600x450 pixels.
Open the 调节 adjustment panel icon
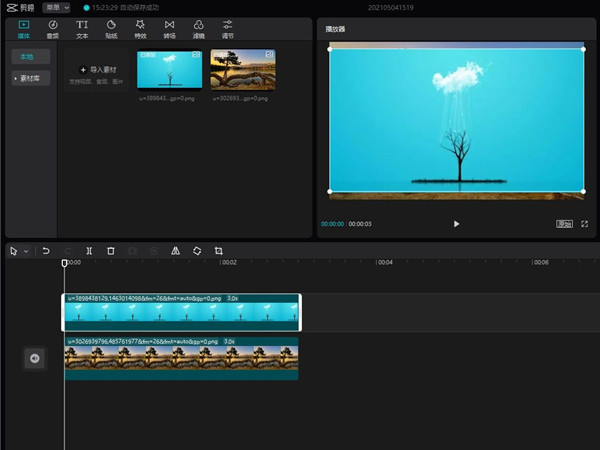click(x=228, y=27)
